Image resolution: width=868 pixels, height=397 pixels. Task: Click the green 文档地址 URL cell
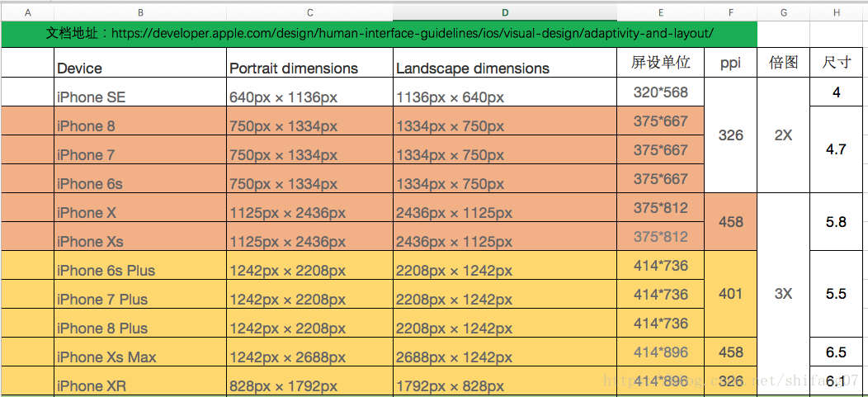(380, 34)
